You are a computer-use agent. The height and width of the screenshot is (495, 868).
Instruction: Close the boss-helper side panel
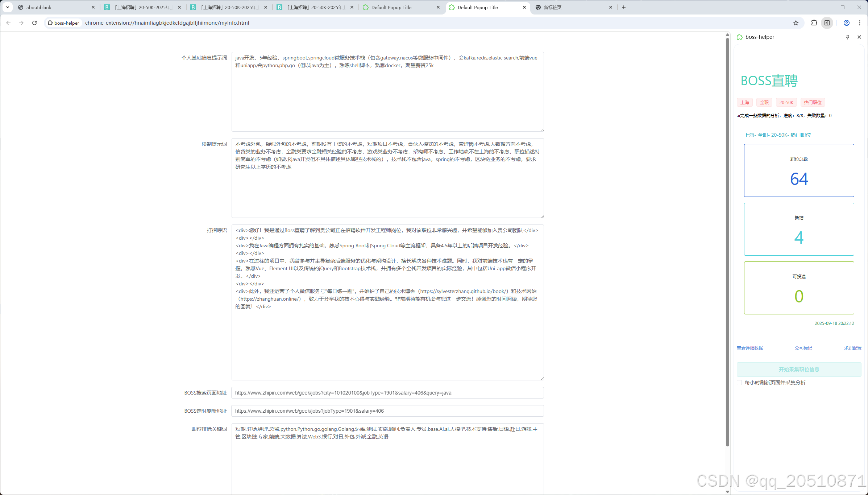859,37
